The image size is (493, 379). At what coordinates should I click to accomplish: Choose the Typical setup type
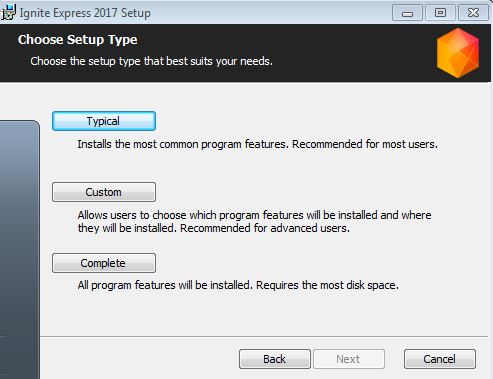(104, 121)
